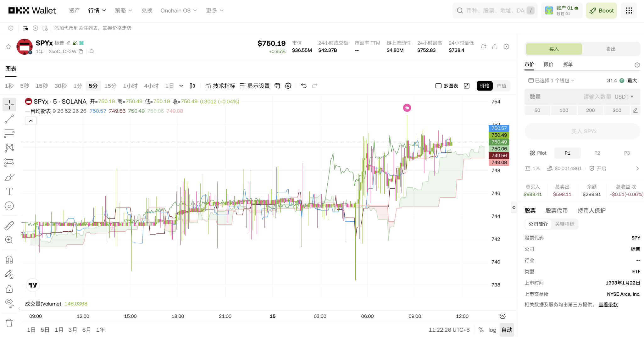Select the crosshair cursor tool
Viewport: 644px width, 337px height.
[9, 105]
